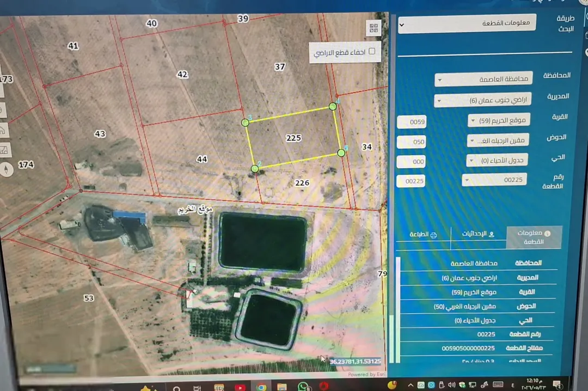Open Google Chrome from the taskbar
Screen dimensions: 588x391
pyautogui.click(x=261, y=387)
